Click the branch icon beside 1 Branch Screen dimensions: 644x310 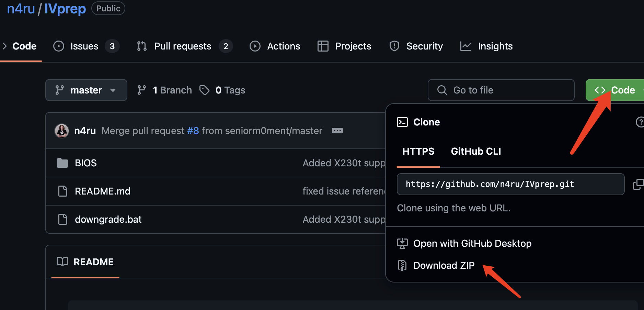(x=141, y=90)
